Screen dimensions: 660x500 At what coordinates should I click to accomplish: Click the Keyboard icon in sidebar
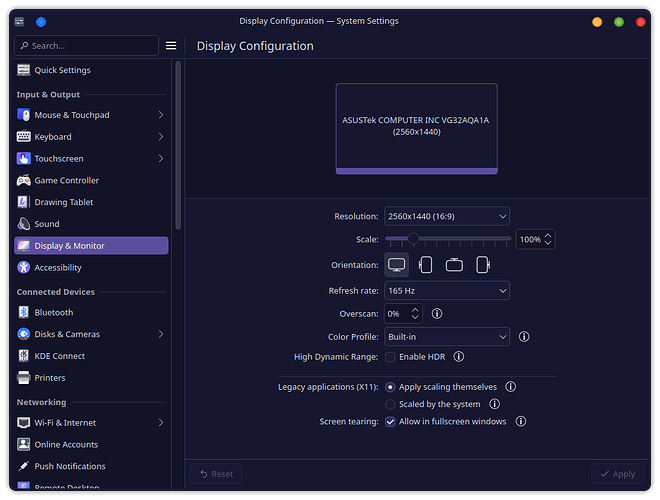[24, 137]
